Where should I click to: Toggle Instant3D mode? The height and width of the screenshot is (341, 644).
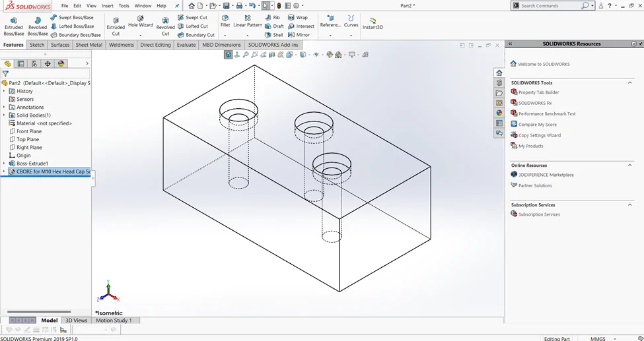[x=373, y=24]
